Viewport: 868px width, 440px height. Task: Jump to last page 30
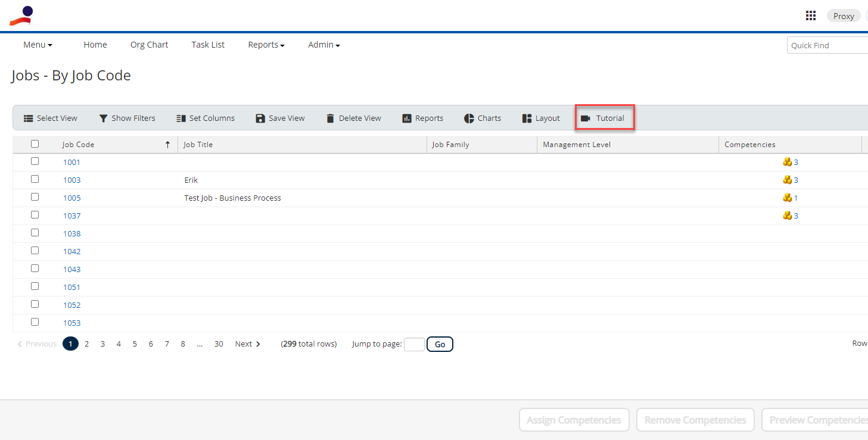(219, 344)
